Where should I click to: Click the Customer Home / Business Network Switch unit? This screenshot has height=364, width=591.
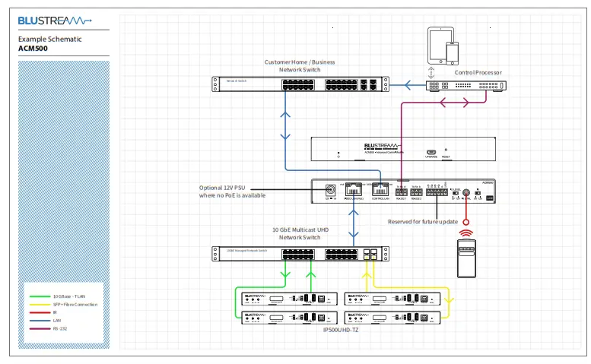300,84
